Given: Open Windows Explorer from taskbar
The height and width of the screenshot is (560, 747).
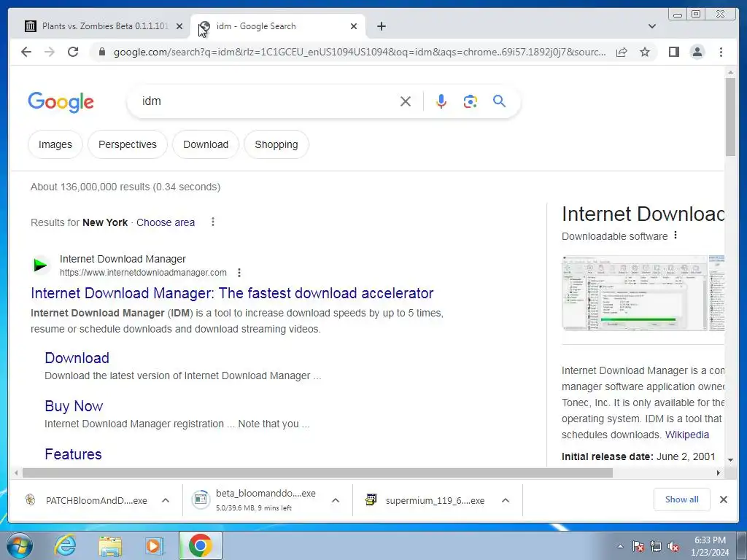Looking at the screenshot, I should pyautogui.click(x=110, y=545).
